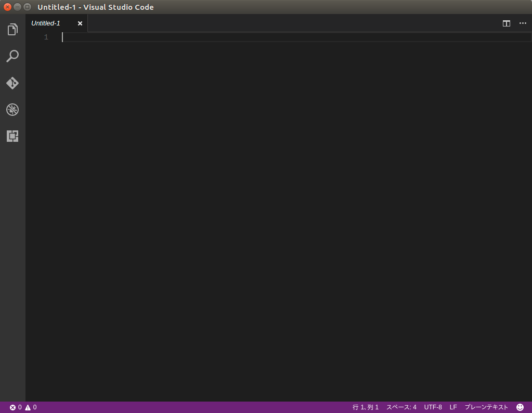Viewport: 532px width, 413px height.
Task: Click line number 1 in gutter
Action: click(x=46, y=37)
